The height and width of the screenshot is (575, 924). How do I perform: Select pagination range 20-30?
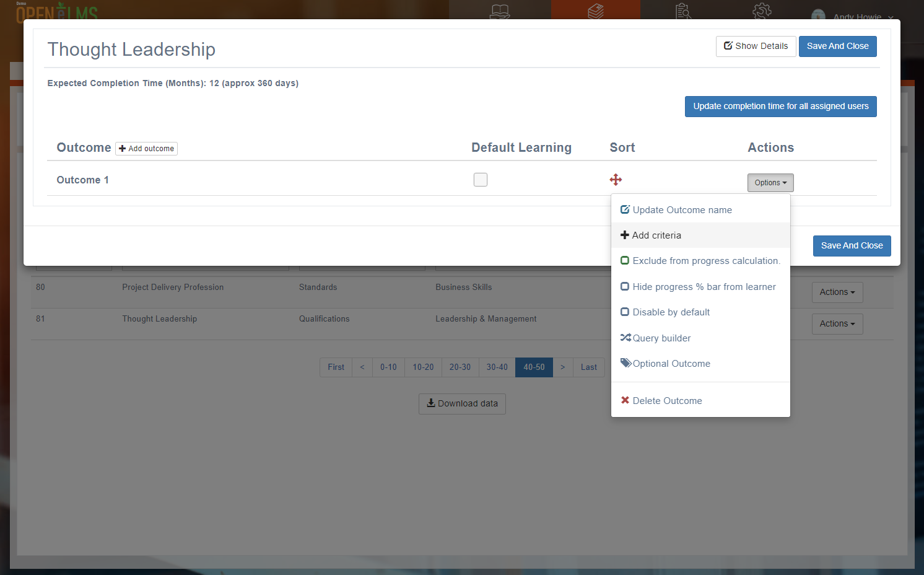460,367
